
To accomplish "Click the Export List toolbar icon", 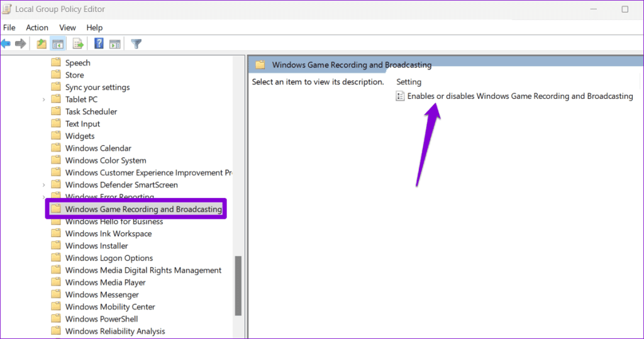I will coord(78,43).
